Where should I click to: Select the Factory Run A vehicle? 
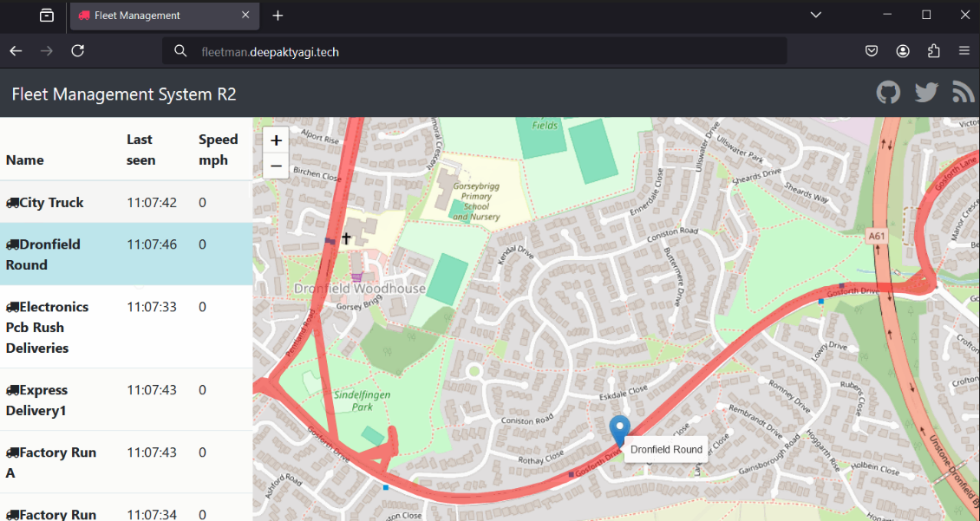point(127,462)
